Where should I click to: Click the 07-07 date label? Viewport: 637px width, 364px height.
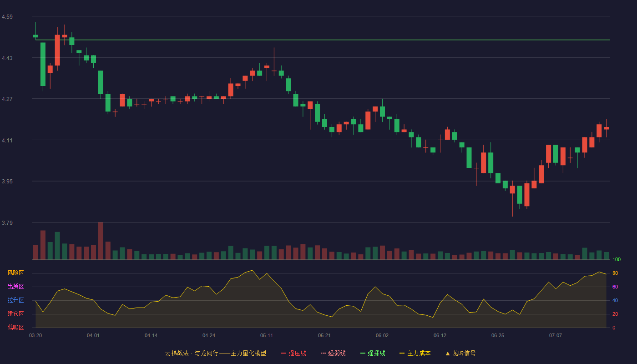[x=556, y=335]
